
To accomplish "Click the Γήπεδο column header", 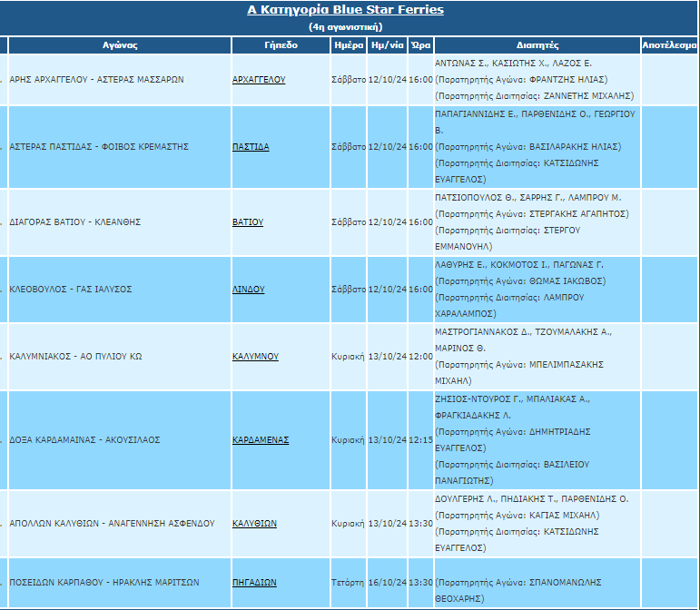I will (281, 45).
